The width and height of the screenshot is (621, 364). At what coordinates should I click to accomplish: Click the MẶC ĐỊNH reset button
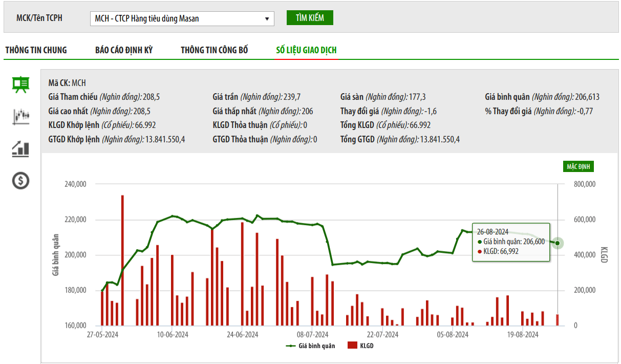(x=579, y=167)
